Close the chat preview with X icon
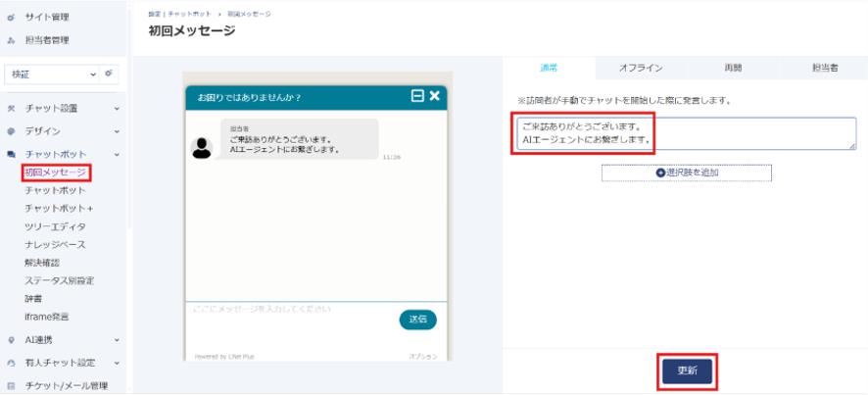The image size is (868, 395). click(435, 96)
